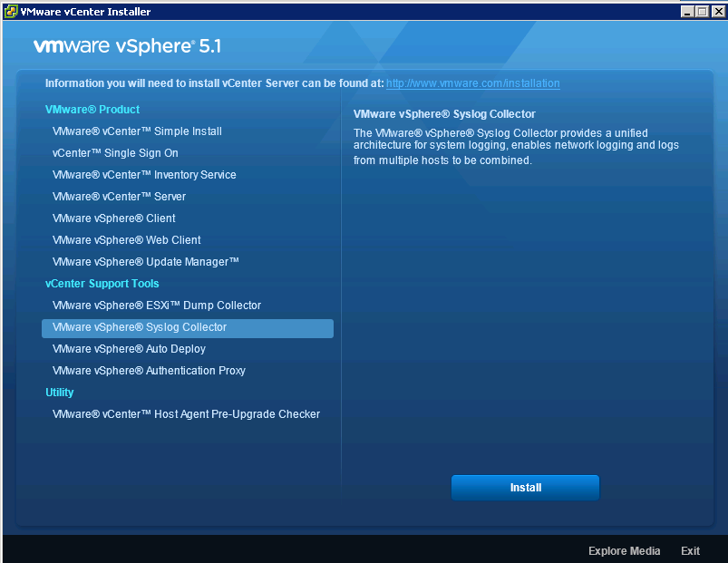The image size is (728, 563).
Task: Click the Install button
Action: click(x=525, y=488)
